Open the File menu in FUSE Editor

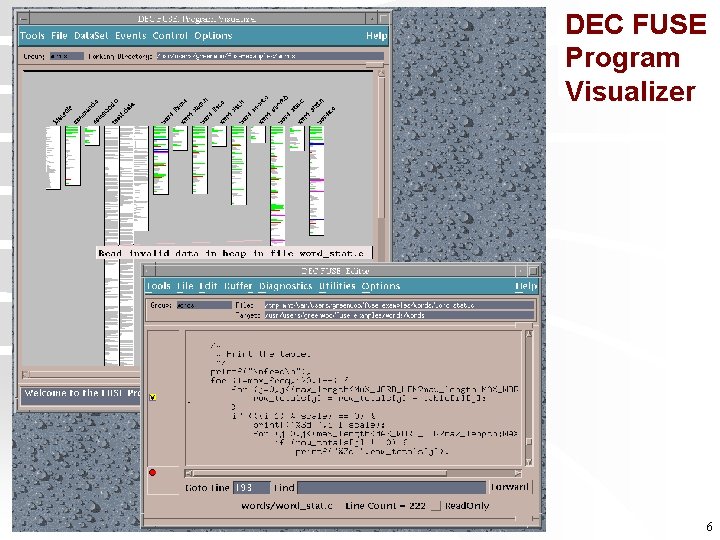pos(185,286)
